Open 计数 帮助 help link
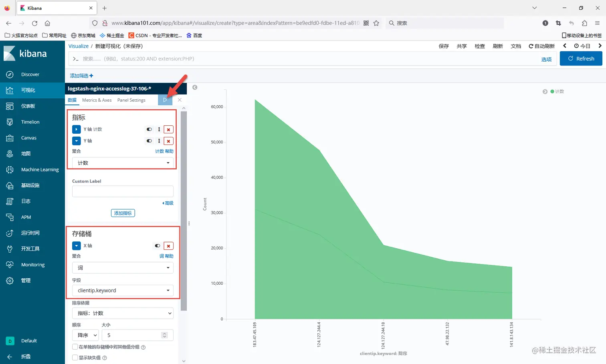 [164, 151]
